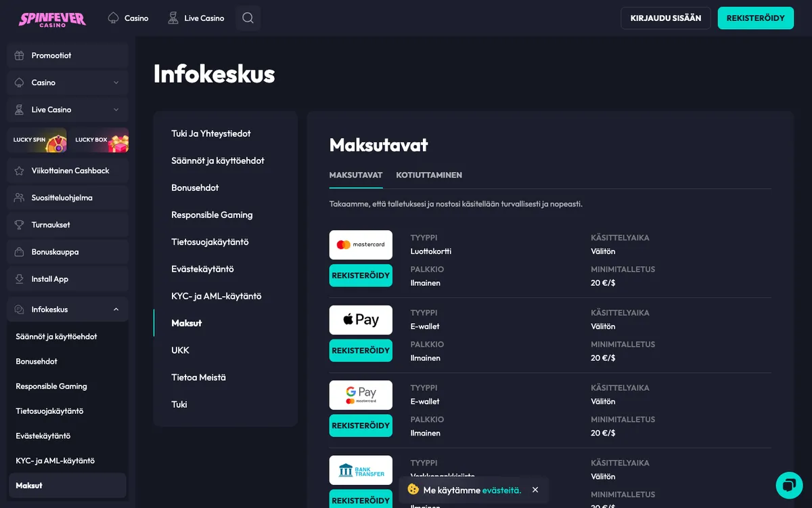
Task: Open the live chat support bubble
Action: click(789, 485)
